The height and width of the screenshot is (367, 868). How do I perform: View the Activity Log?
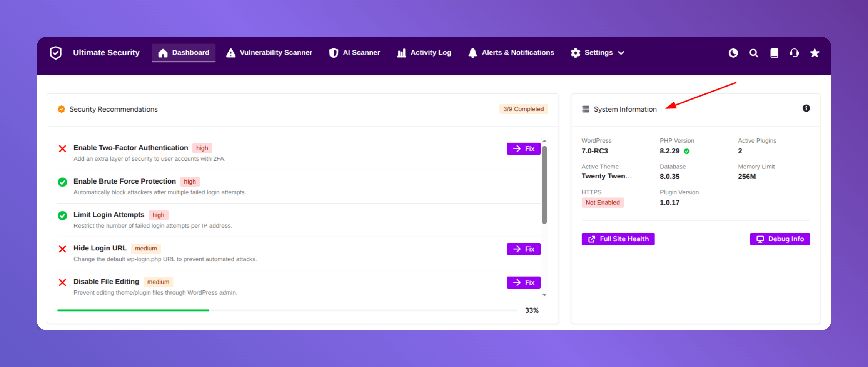pos(424,53)
